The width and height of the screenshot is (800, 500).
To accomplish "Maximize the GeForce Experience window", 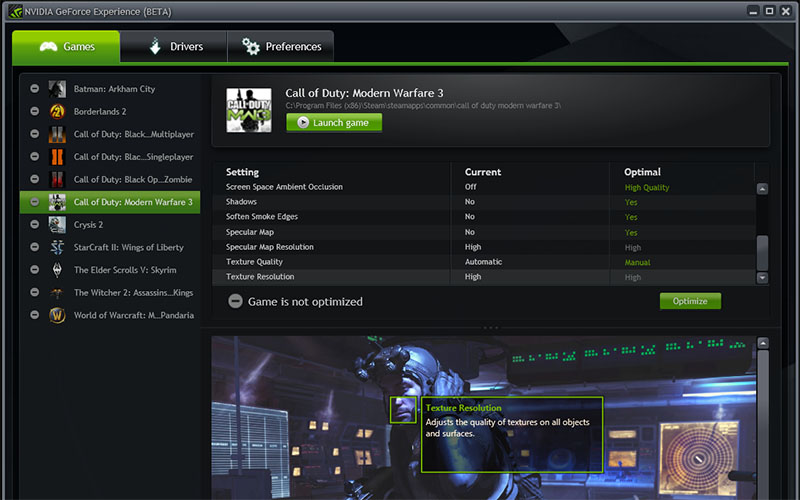I will [769, 11].
